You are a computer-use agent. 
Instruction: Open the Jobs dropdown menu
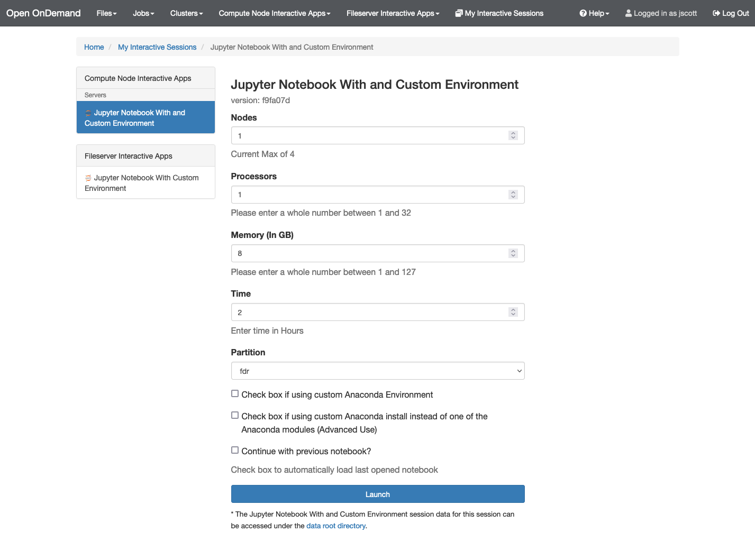click(143, 13)
